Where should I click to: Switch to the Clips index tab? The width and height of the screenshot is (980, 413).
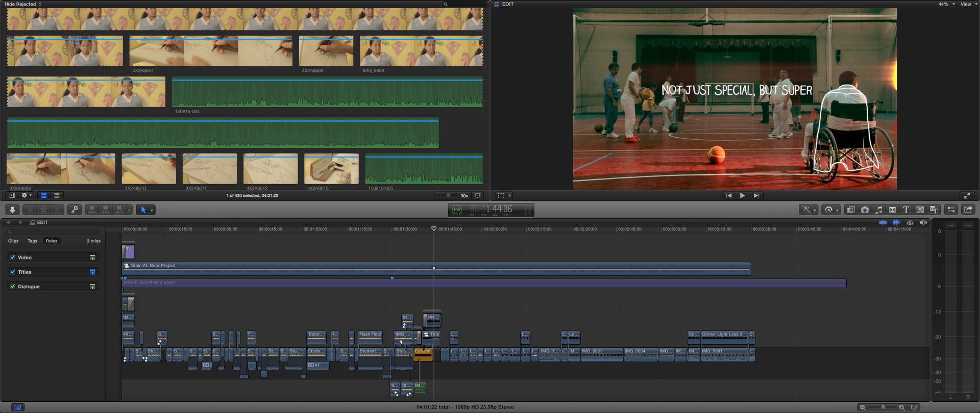tap(13, 241)
